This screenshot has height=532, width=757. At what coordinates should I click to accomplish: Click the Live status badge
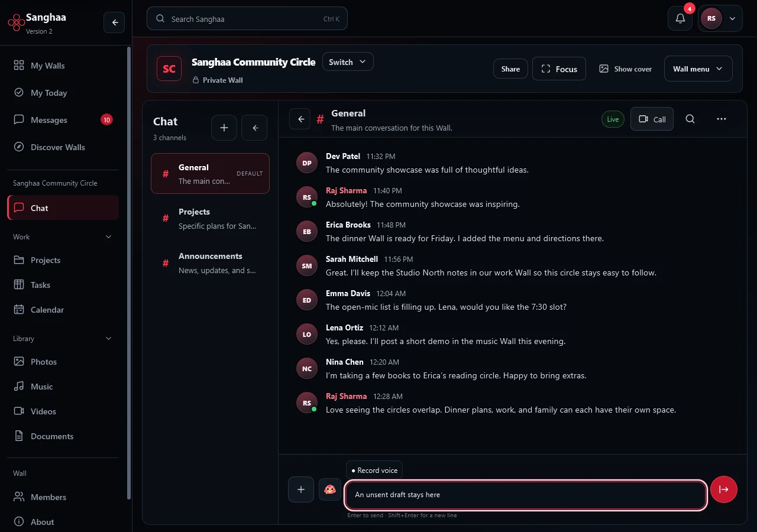coord(613,119)
